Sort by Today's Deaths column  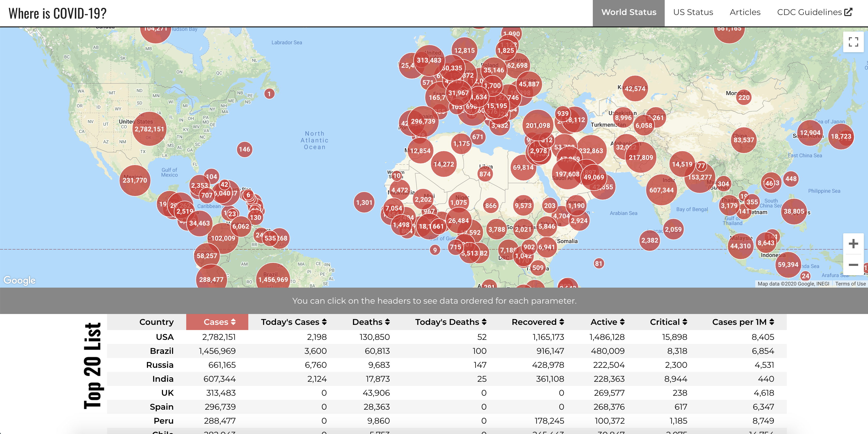click(451, 322)
